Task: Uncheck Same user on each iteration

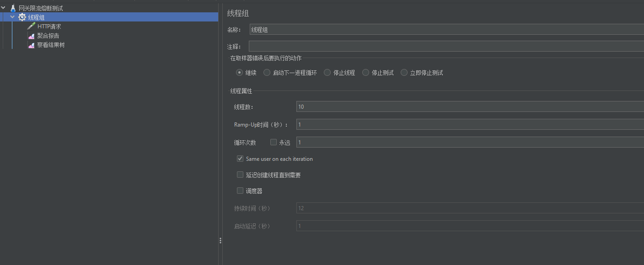Action: click(x=240, y=159)
